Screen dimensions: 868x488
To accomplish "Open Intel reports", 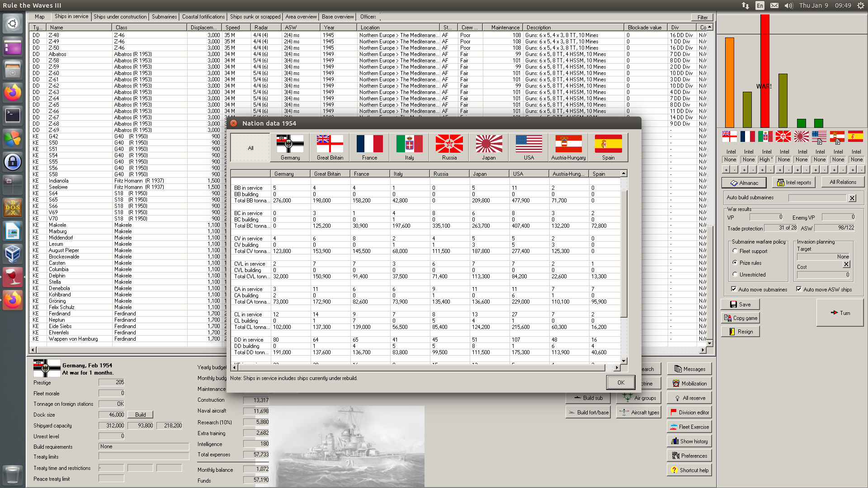I will pos(793,183).
